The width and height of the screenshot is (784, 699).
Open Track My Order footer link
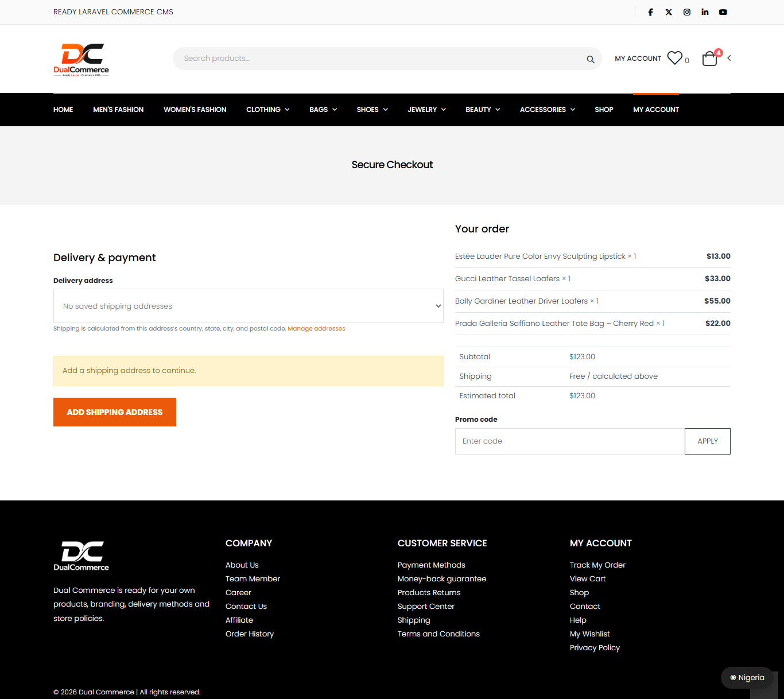pos(597,565)
